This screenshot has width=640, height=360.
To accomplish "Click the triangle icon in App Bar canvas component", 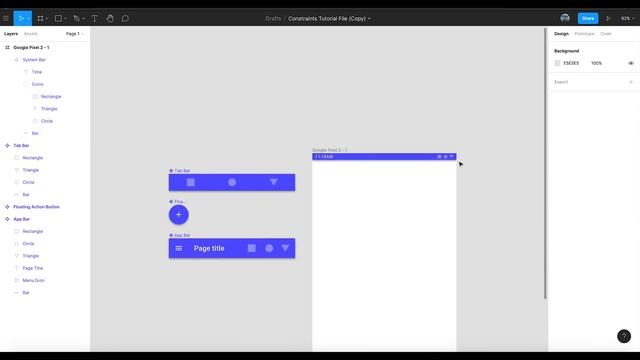I will [x=285, y=248].
